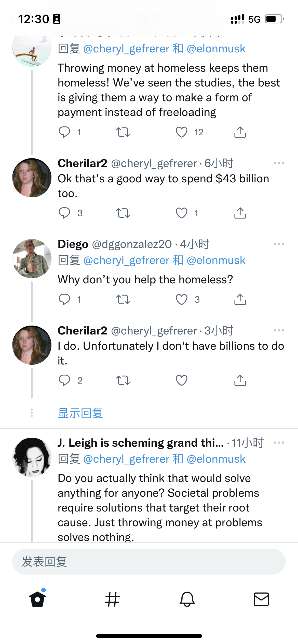Share Diego's 'help the homeless' tweet
This screenshot has height=644, width=298.
pos(240,299)
